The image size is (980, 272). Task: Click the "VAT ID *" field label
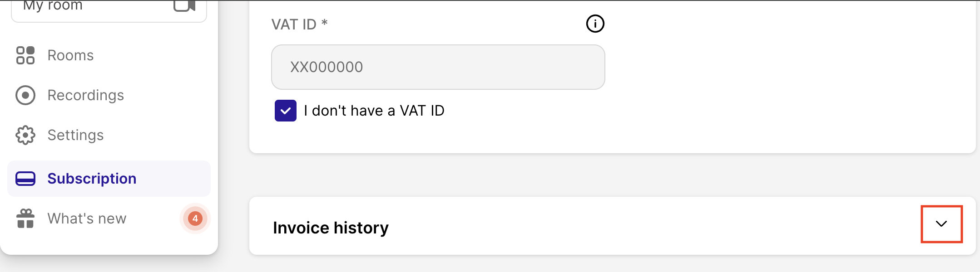[299, 24]
